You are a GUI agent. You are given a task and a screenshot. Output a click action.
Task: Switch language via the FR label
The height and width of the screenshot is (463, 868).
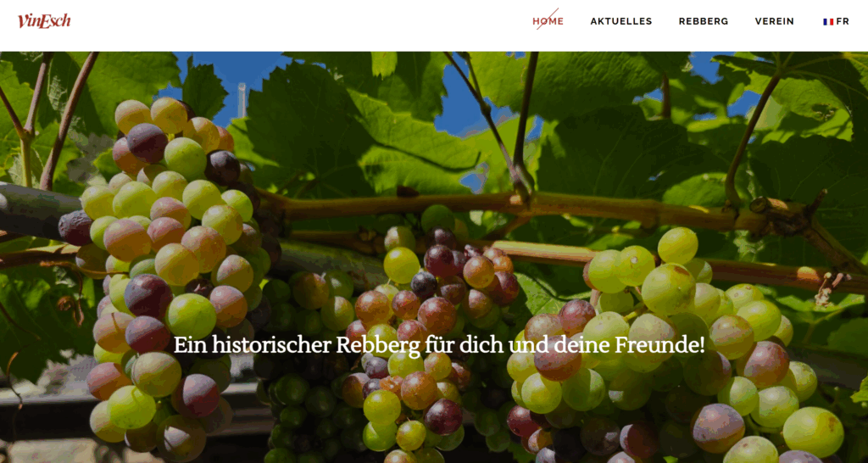(x=843, y=21)
